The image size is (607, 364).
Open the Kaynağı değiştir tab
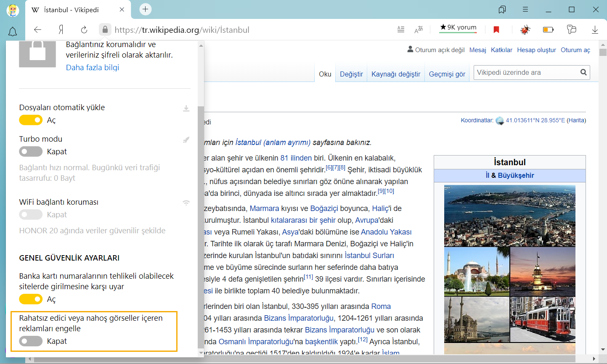396,74
